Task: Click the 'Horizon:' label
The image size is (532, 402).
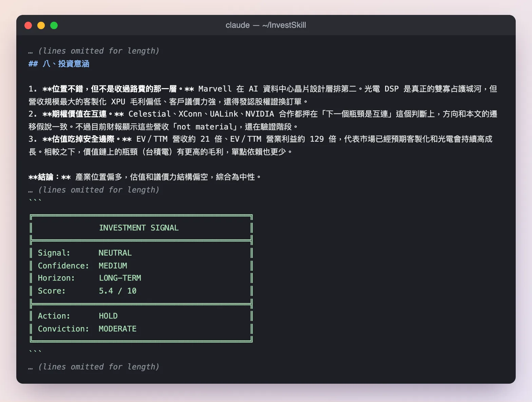Action: pyautogui.click(x=56, y=278)
